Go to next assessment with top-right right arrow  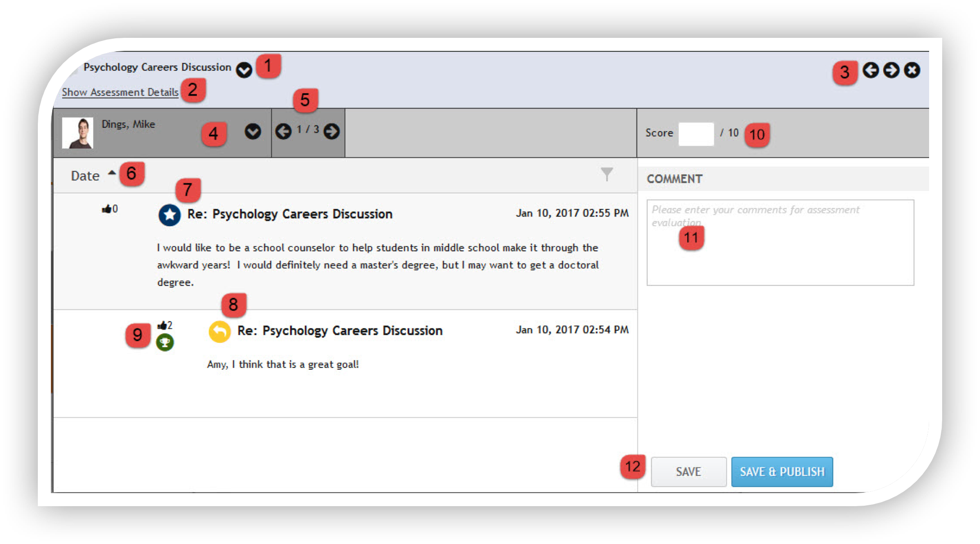pyautogui.click(x=891, y=70)
